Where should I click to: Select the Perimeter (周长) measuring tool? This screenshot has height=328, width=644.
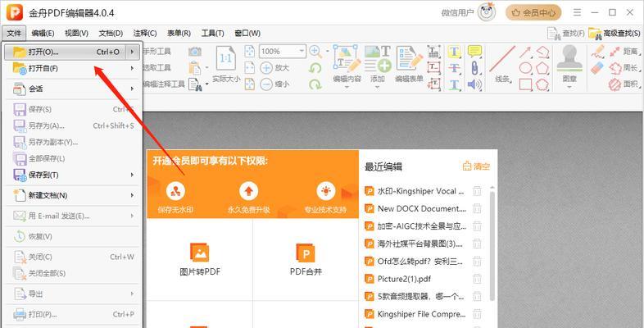point(624,68)
